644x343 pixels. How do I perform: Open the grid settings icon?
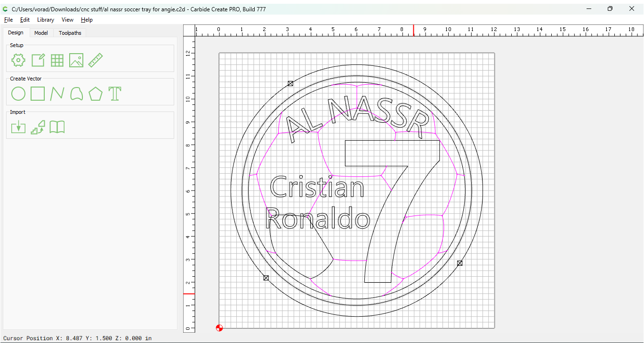(57, 60)
